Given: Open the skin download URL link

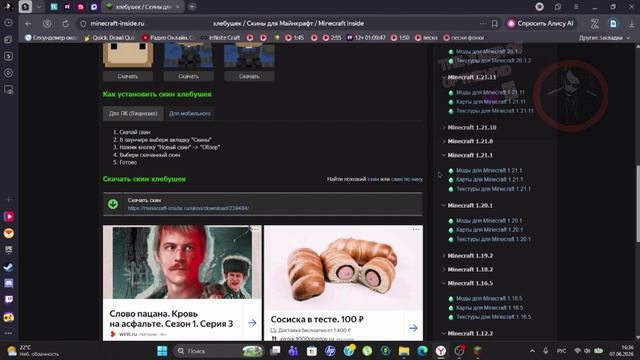Looking at the screenshot, I should point(188,208).
